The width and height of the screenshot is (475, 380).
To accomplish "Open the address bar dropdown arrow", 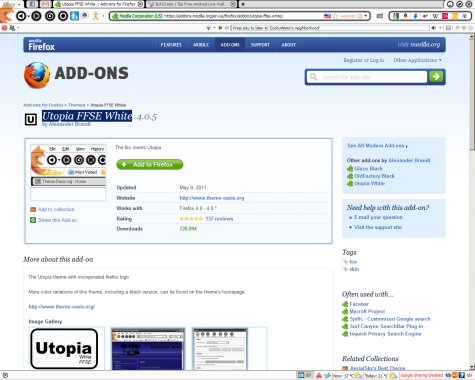I will 366,16.
